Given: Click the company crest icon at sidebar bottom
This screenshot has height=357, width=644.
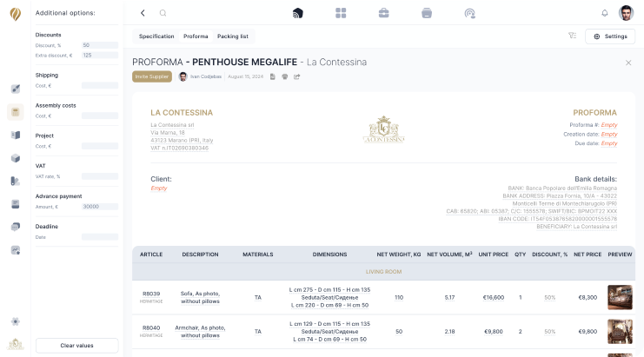Looking at the screenshot, I should (15, 344).
